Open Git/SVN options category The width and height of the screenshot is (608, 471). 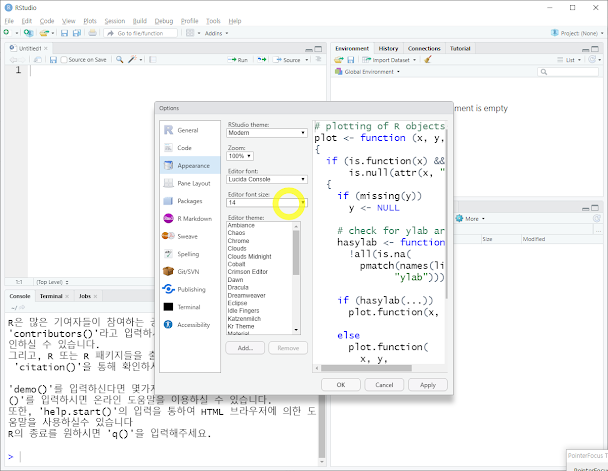tap(190, 272)
